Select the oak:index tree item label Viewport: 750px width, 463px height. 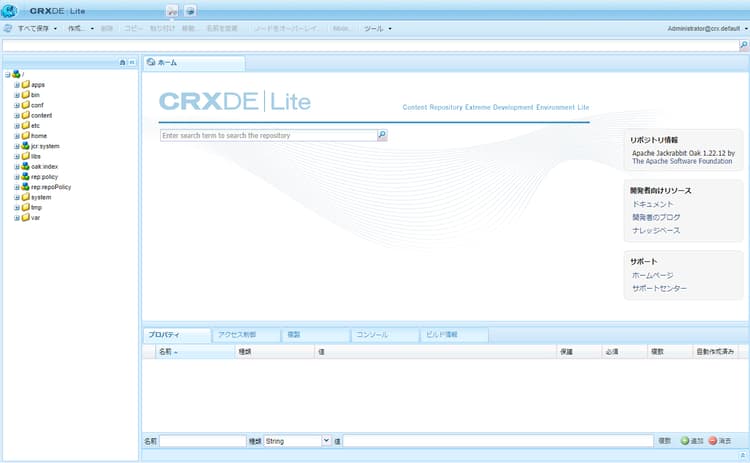(x=44, y=166)
